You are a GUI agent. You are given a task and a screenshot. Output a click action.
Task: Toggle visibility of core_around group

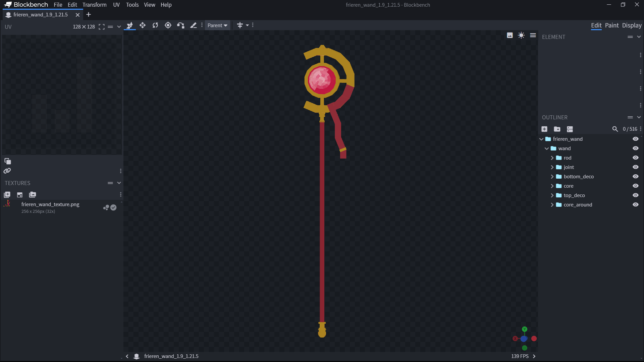pos(636,205)
